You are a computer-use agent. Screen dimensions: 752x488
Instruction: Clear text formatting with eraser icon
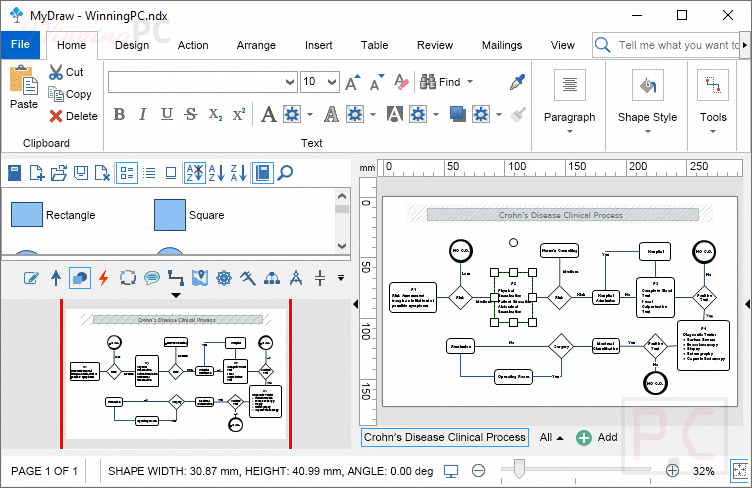coord(401,82)
